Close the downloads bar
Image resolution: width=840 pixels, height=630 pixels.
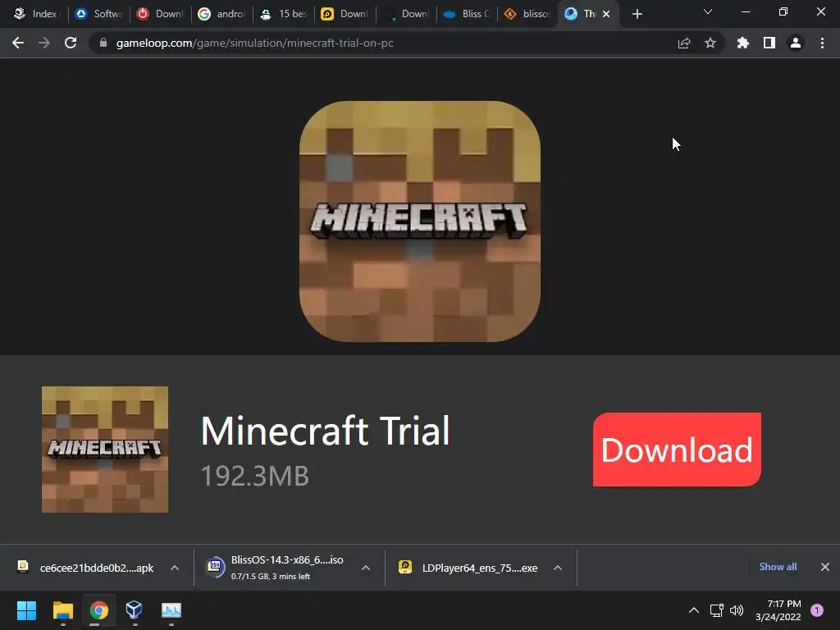[x=825, y=567]
